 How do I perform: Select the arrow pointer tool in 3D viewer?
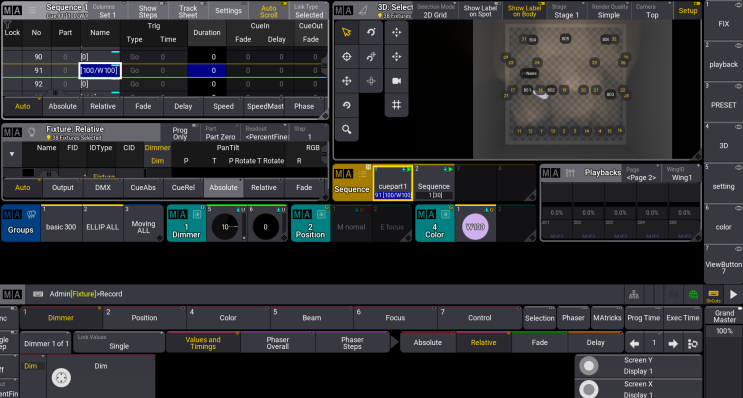click(x=347, y=32)
